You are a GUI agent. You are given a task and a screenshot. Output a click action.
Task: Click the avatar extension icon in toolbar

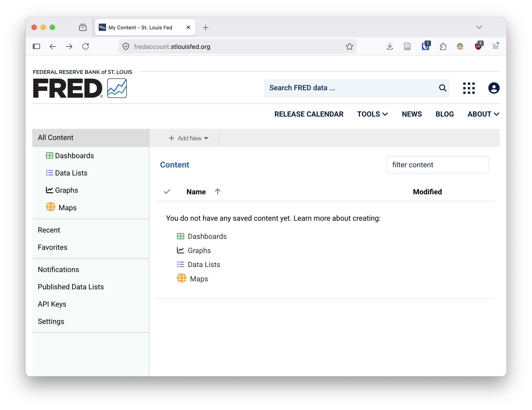pos(460,46)
